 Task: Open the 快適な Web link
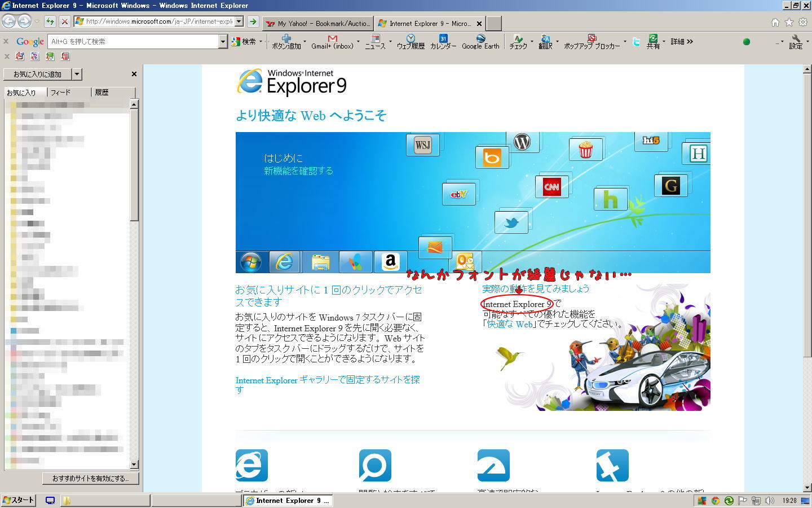510,324
